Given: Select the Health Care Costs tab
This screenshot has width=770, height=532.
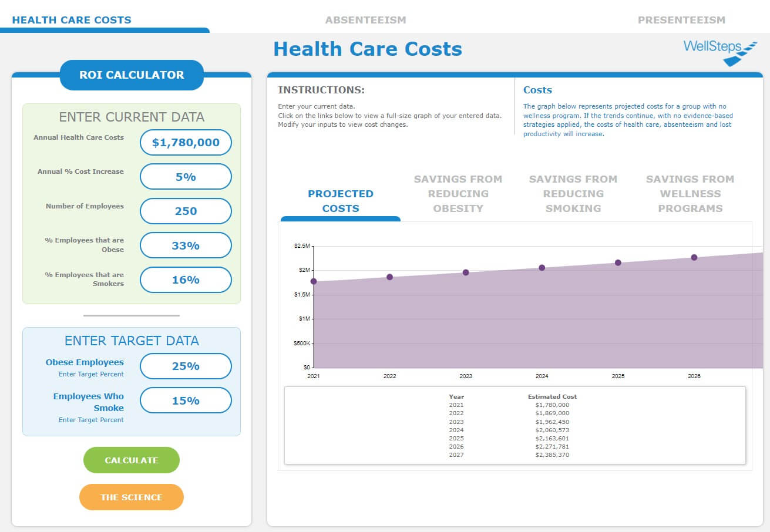Looking at the screenshot, I should pos(72,20).
